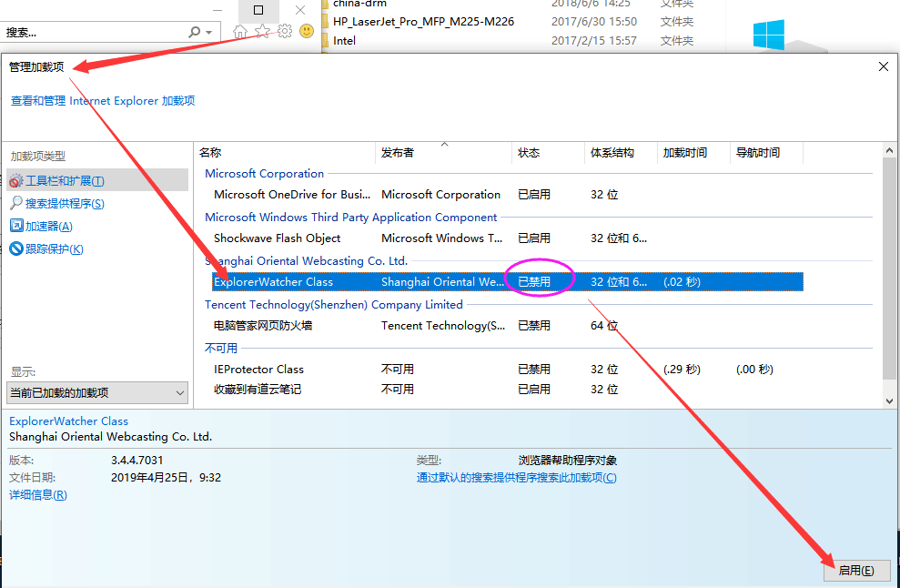Viewport: 900px width, 588px height.
Task: Sort list by 名称 column header
Action: tap(210, 153)
